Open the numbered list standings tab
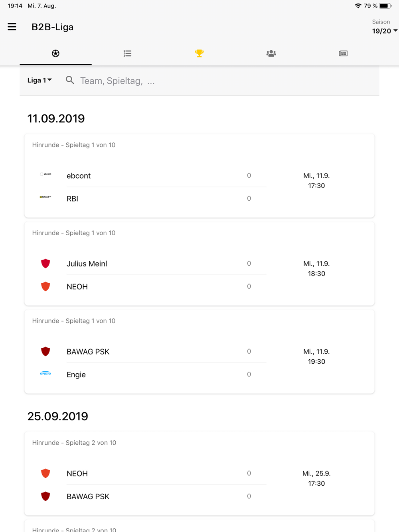 click(x=127, y=53)
